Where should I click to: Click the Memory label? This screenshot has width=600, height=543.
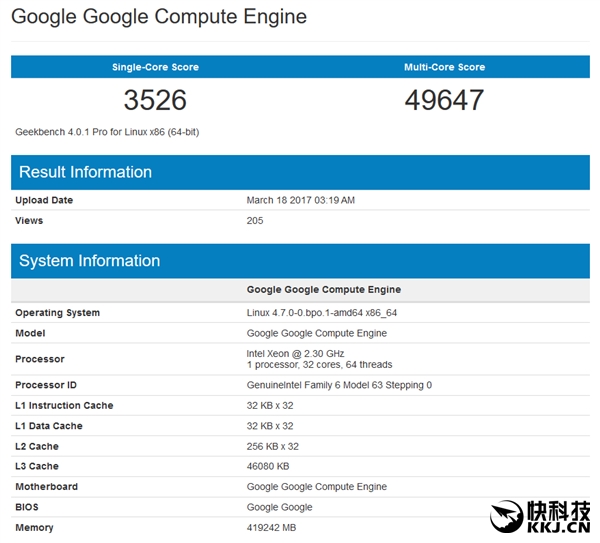(34, 528)
